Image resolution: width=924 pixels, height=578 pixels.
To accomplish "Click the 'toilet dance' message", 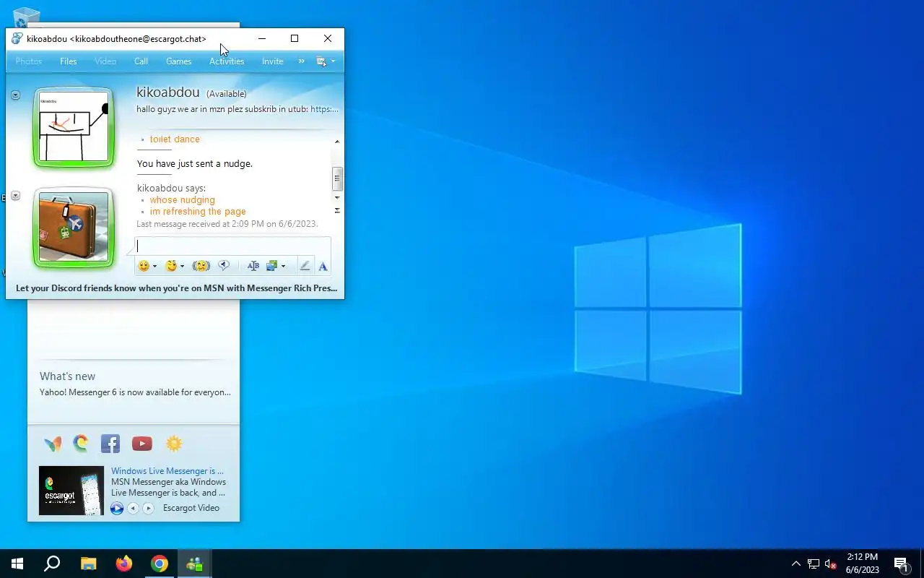I will pos(175,139).
